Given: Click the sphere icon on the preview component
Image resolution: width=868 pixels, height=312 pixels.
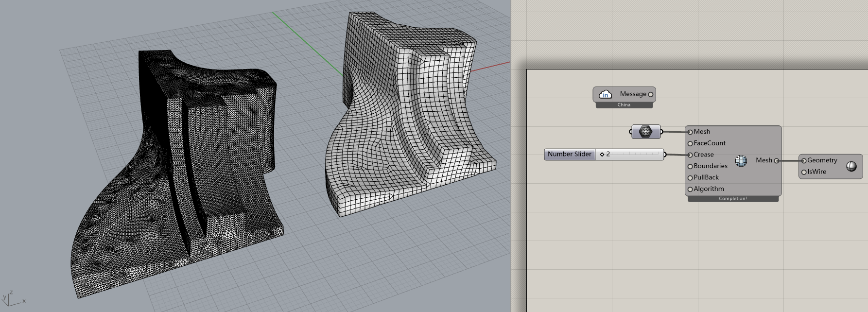Looking at the screenshot, I should [x=851, y=166].
